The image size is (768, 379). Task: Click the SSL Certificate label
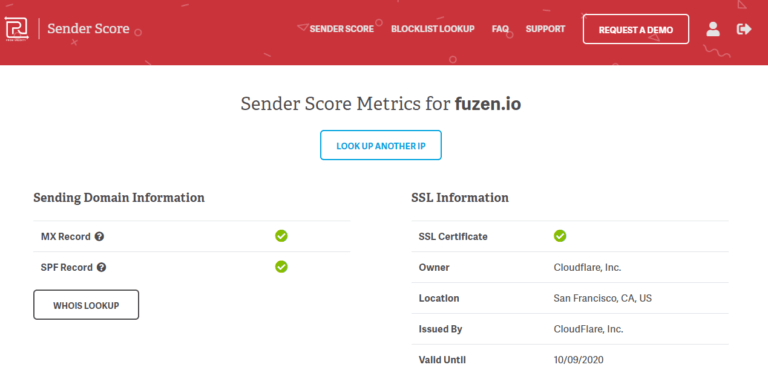[x=453, y=237]
